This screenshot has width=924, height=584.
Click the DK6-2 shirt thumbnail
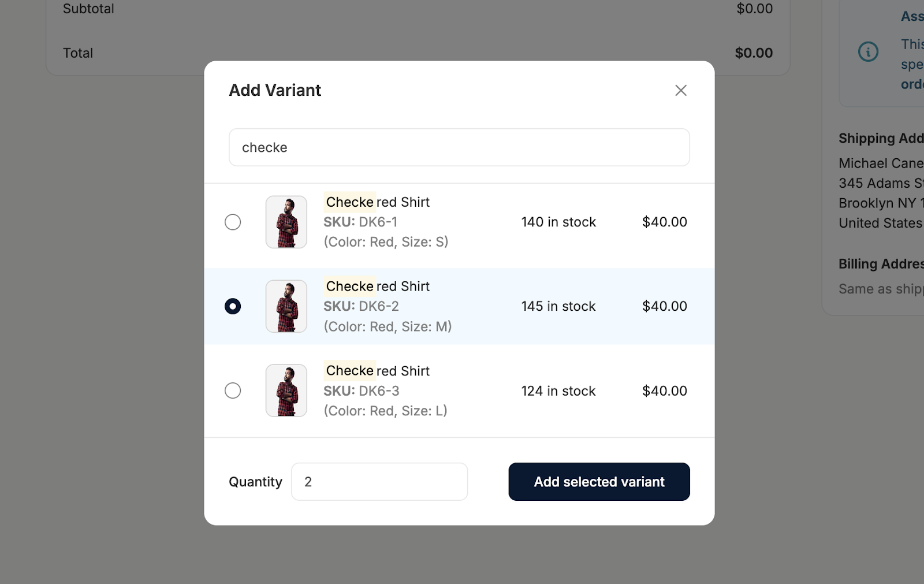[286, 306]
